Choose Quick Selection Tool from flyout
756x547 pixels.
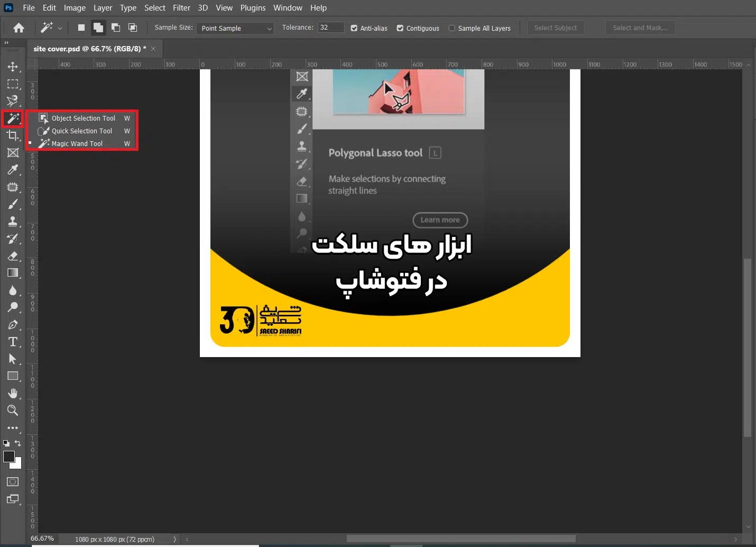(x=82, y=131)
